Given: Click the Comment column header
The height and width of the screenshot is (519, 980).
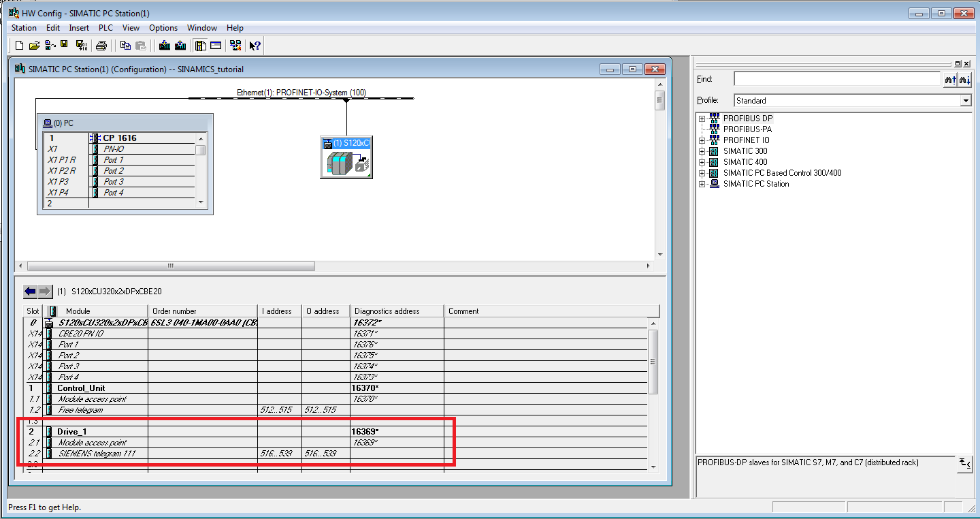Looking at the screenshot, I should 551,311.
